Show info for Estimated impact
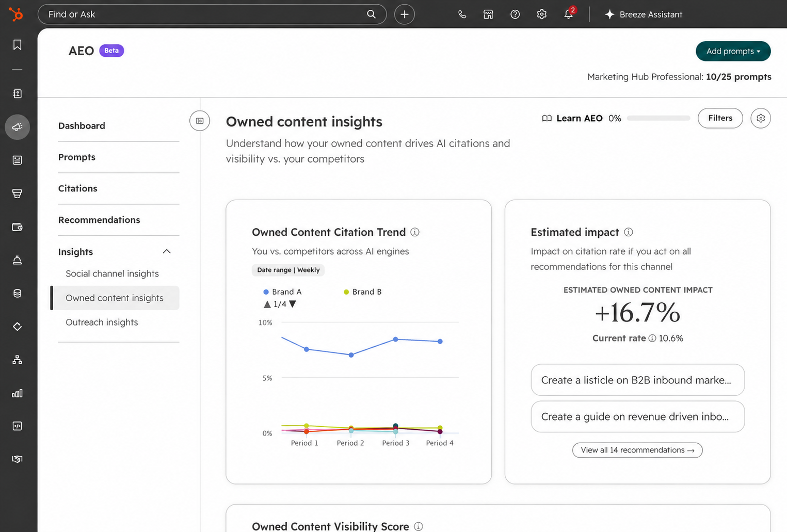The image size is (787, 532). (x=629, y=232)
